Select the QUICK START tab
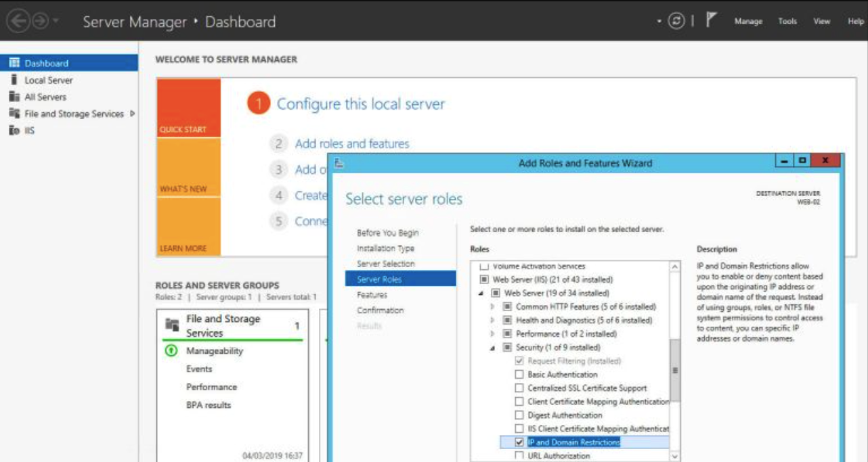This screenshot has width=868, height=462. click(x=188, y=108)
